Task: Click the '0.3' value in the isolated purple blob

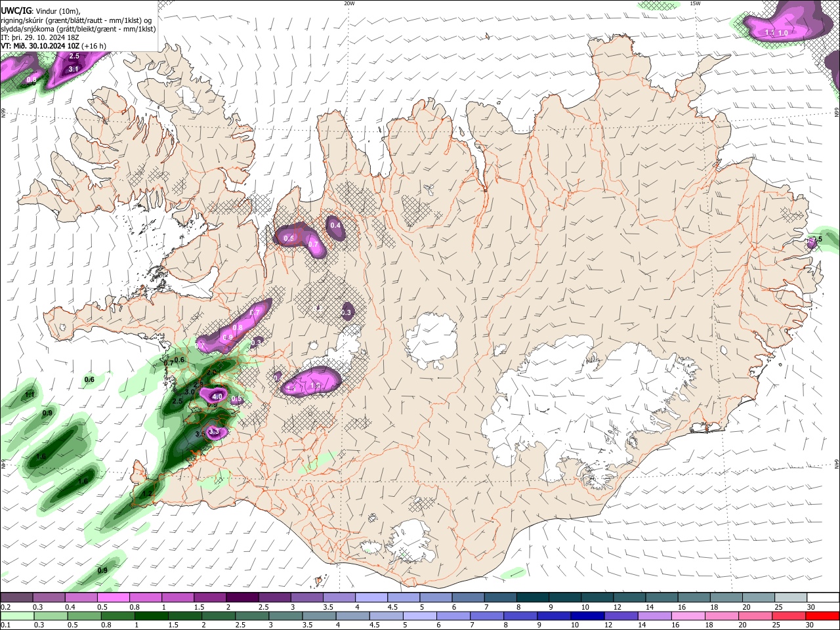Action: (346, 312)
